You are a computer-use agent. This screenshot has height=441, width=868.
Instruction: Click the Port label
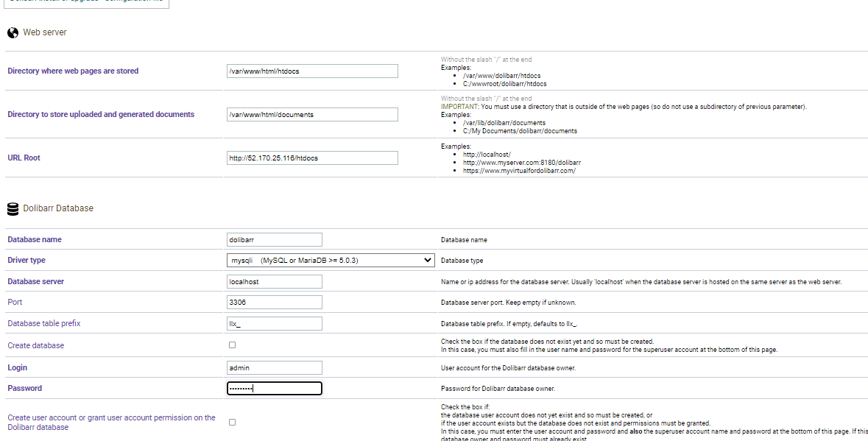pyautogui.click(x=15, y=303)
